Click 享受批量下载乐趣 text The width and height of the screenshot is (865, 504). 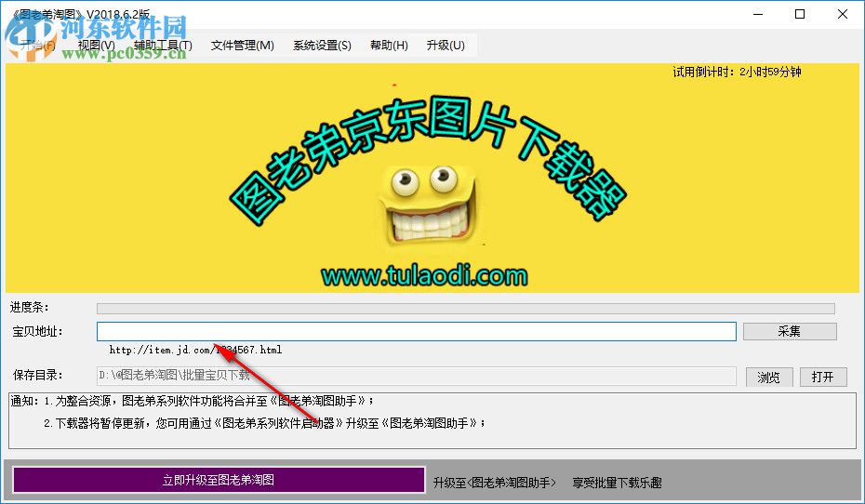coord(617,483)
